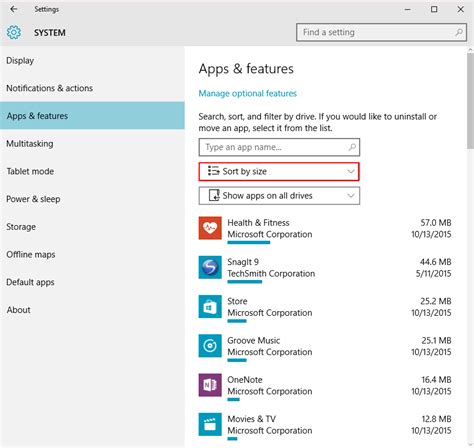474x448 pixels.
Task: Open the Storage settings section
Action: click(21, 227)
